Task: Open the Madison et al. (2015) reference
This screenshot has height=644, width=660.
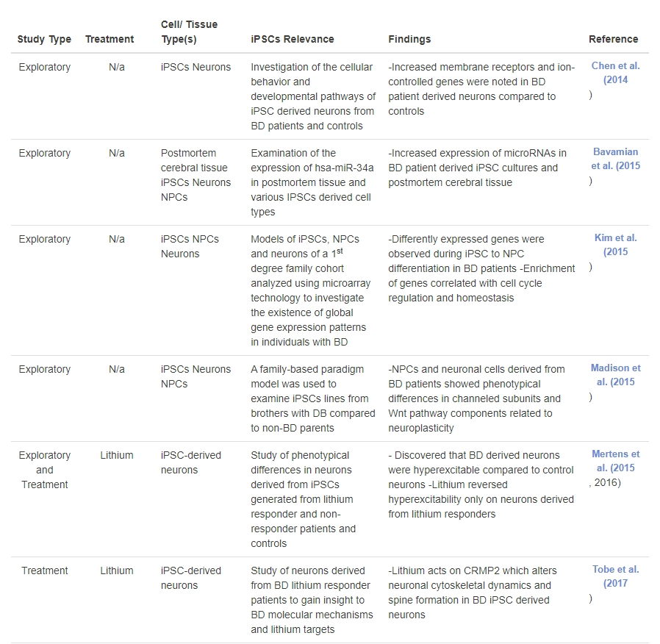Action: (615, 375)
